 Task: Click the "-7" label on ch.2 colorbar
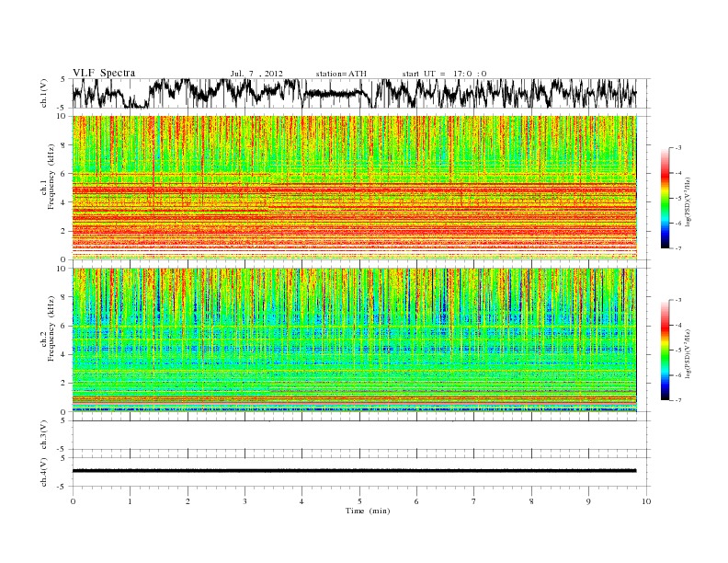pyautogui.click(x=678, y=400)
